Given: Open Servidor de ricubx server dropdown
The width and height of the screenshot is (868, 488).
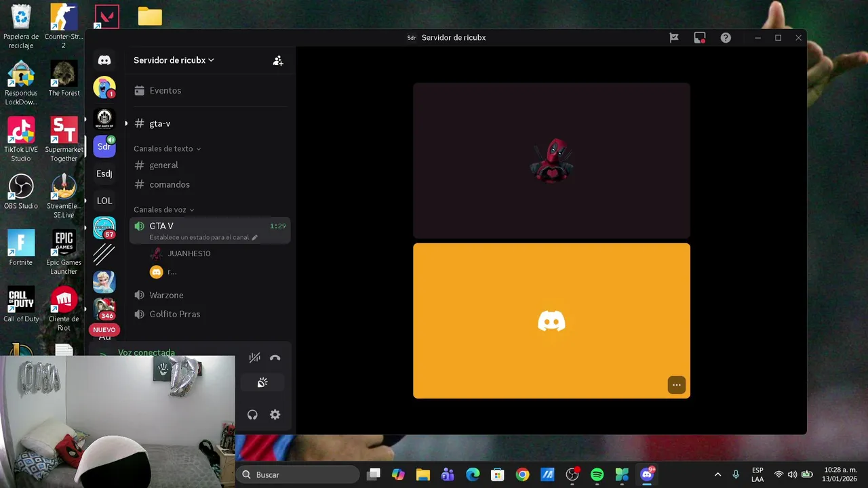Looking at the screenshot, I should click(x=174, y=60).
